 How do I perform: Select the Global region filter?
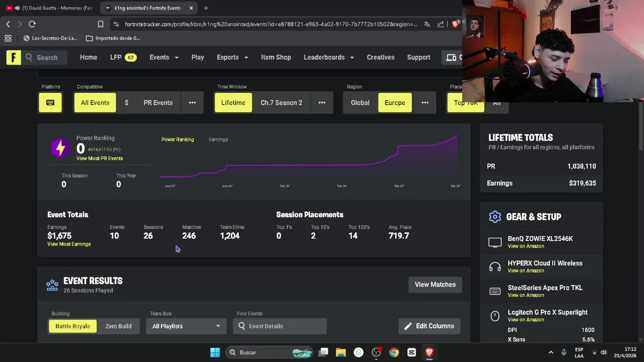click(x=360, y=103)
